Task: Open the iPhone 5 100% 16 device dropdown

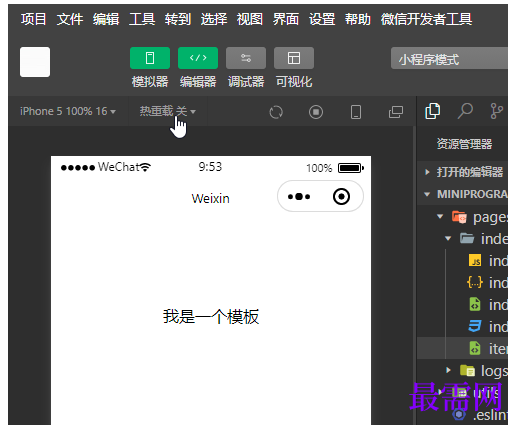Action: (68, 111)
